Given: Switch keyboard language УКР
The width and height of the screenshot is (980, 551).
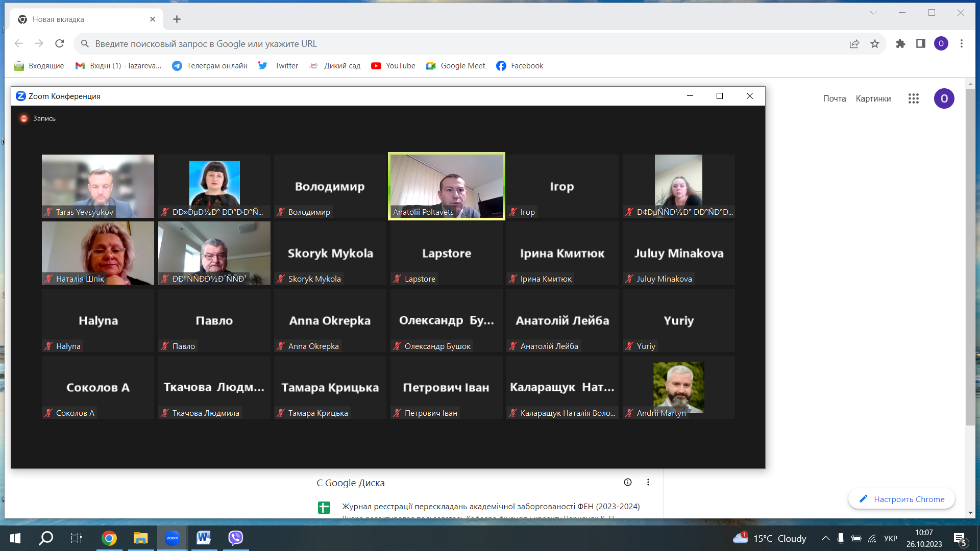Looking at the screenshot, I should [891, 538].
